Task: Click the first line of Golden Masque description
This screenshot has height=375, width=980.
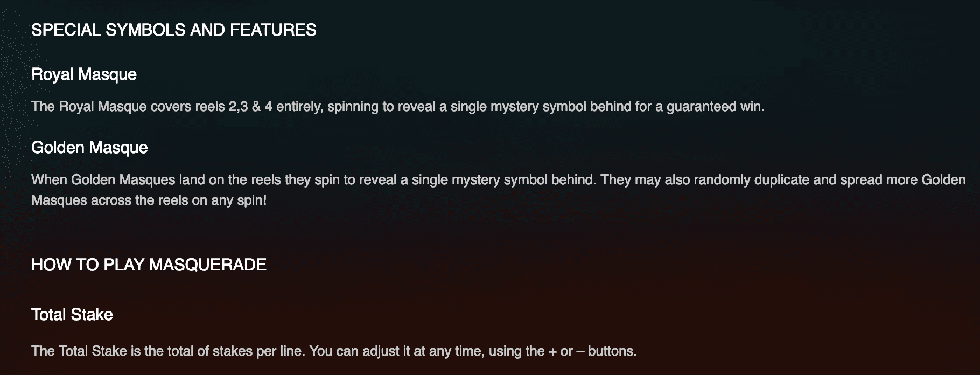Action: [498, 180]
